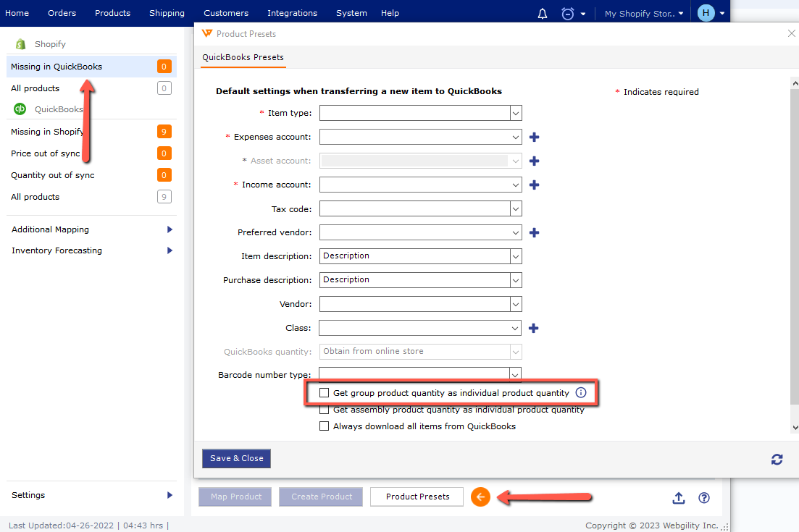Open the Orders menu
The width and height of the screenshot is (799, 532).
pos(62,13)
